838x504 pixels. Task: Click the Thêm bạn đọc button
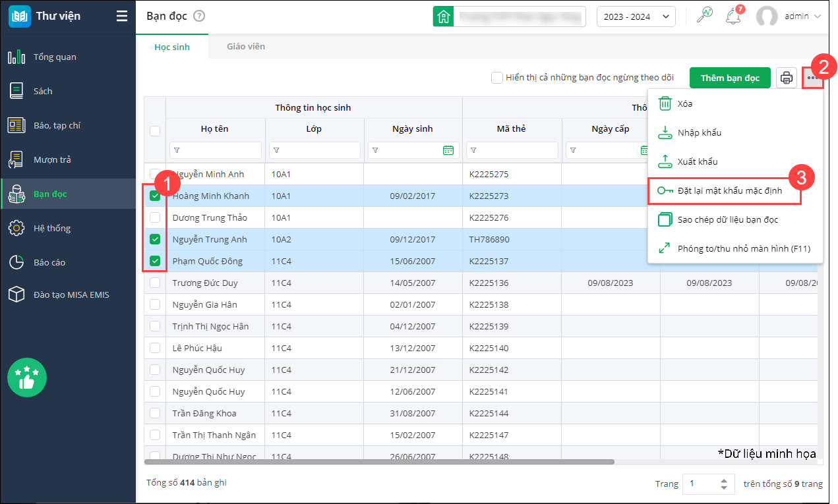730,78
